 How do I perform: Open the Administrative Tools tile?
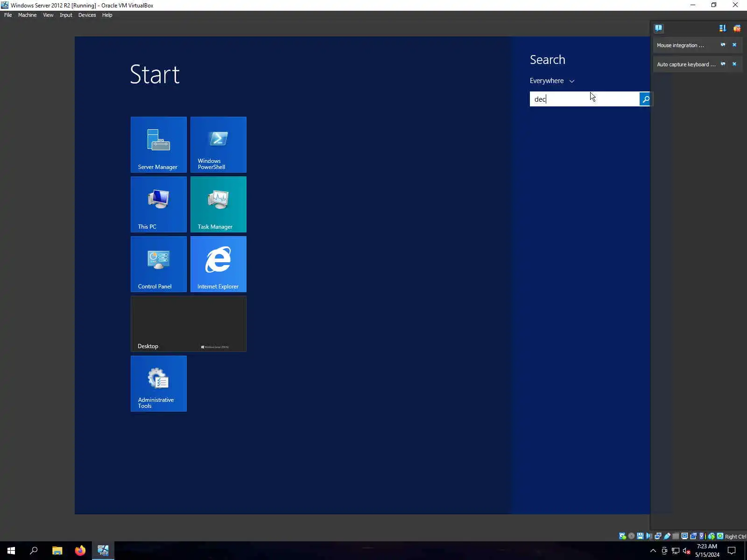point(159,384)
